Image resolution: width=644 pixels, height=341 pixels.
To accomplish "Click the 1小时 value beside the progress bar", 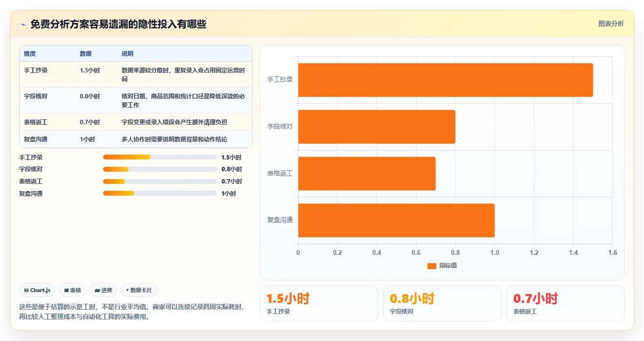I will 229,194.
